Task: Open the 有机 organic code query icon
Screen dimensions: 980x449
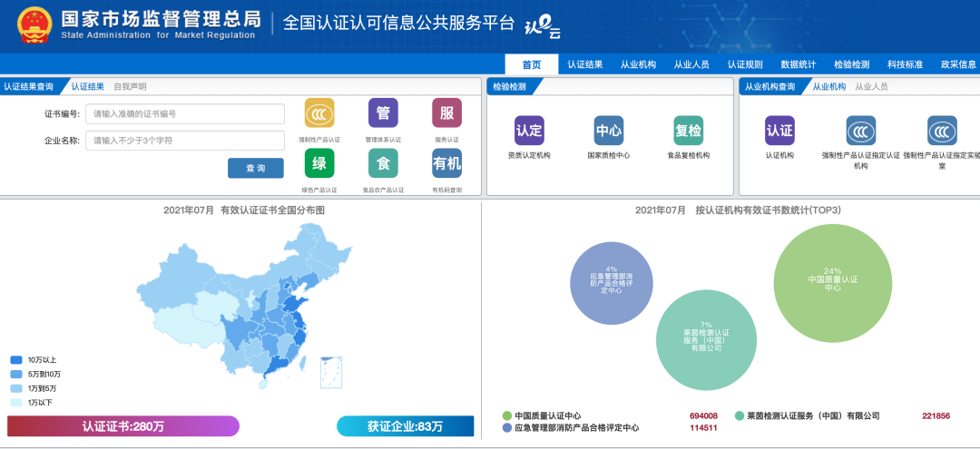Action: coord(446,163)
